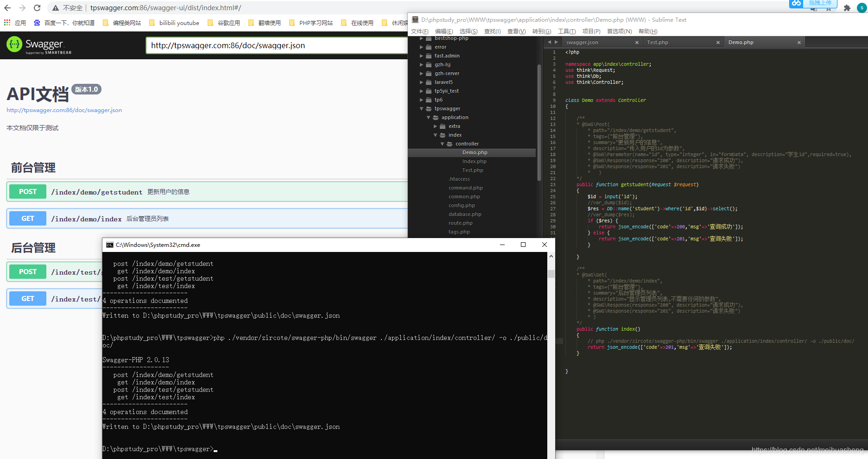The width and height of the screenshot is (868, 459).
Task: Open the Chrome apps grid shortcut
Action: (7, 23)
